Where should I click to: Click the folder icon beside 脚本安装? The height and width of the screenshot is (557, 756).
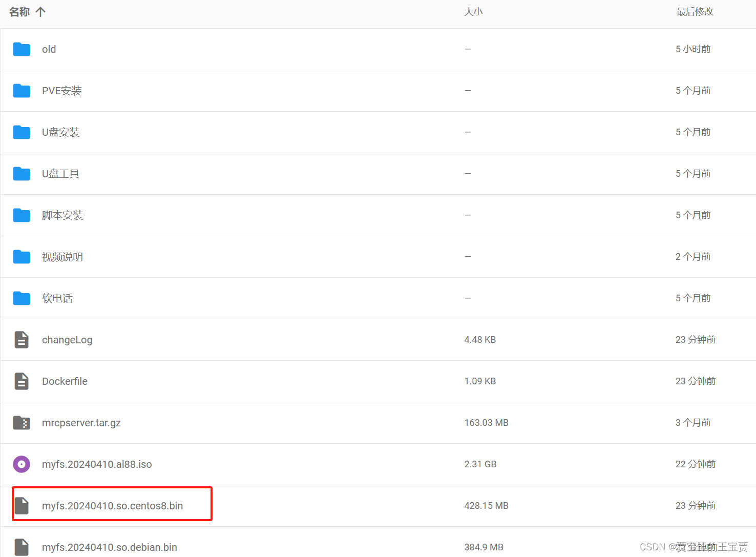pos(22,215)
